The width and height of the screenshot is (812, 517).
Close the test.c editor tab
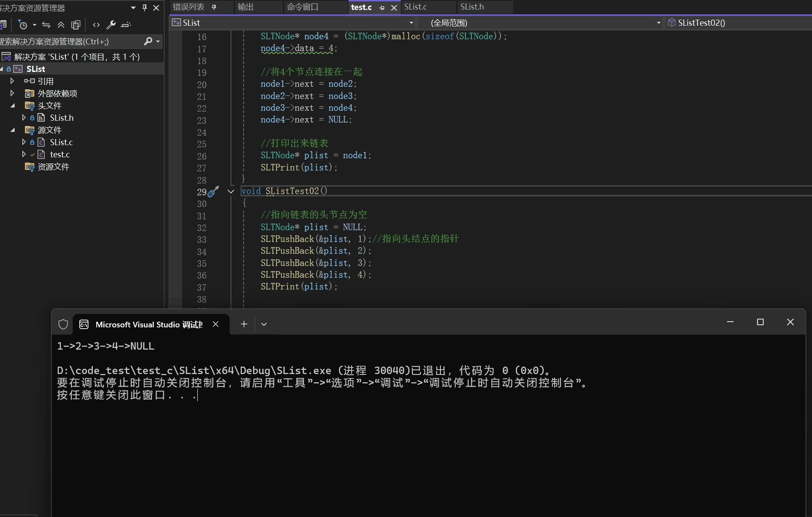(x=394, y=8)
